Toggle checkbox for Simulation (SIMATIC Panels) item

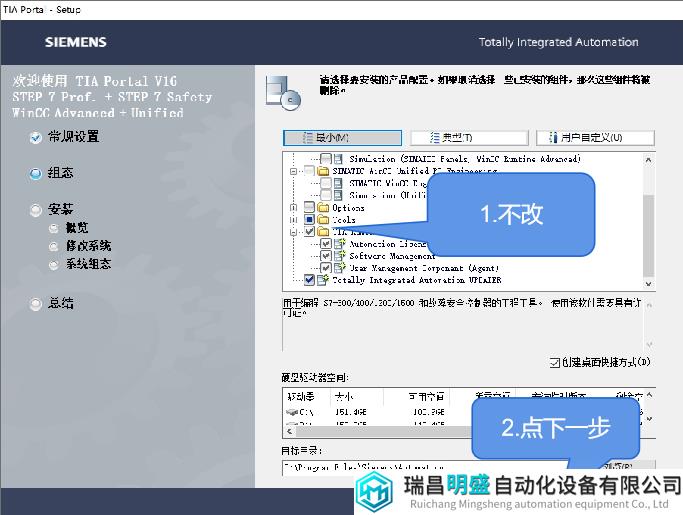pos(326,159)
